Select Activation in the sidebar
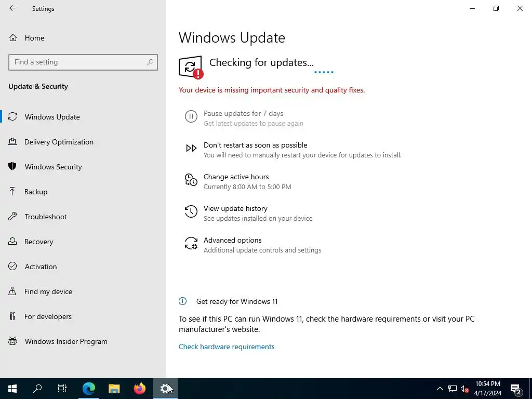 pos(83,267)
